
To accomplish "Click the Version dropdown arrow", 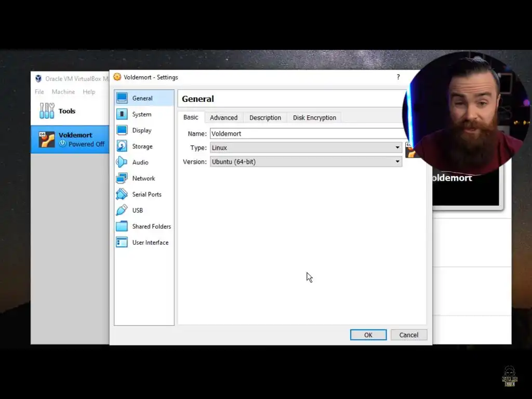I will click(397, 162).
